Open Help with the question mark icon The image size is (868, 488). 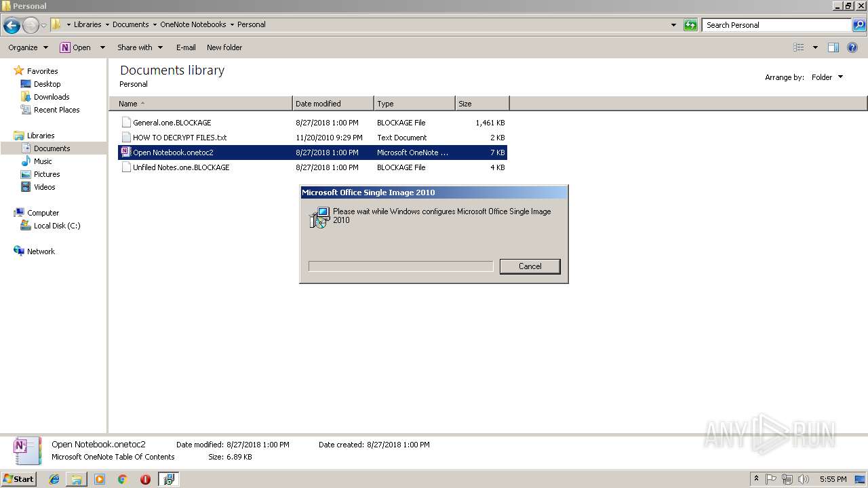(852, 47)
